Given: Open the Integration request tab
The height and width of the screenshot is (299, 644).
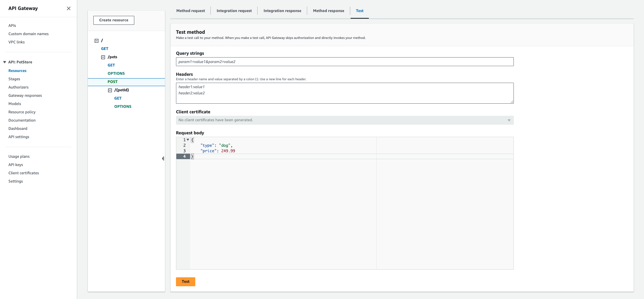Looking at the screenshot, I should [x=234, y=11].
